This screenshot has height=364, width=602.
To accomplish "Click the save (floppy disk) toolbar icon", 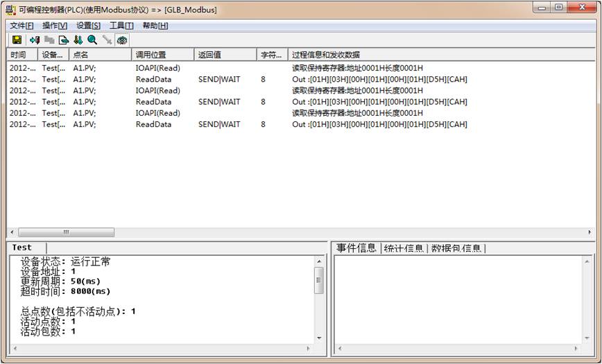I will point(17,40).
